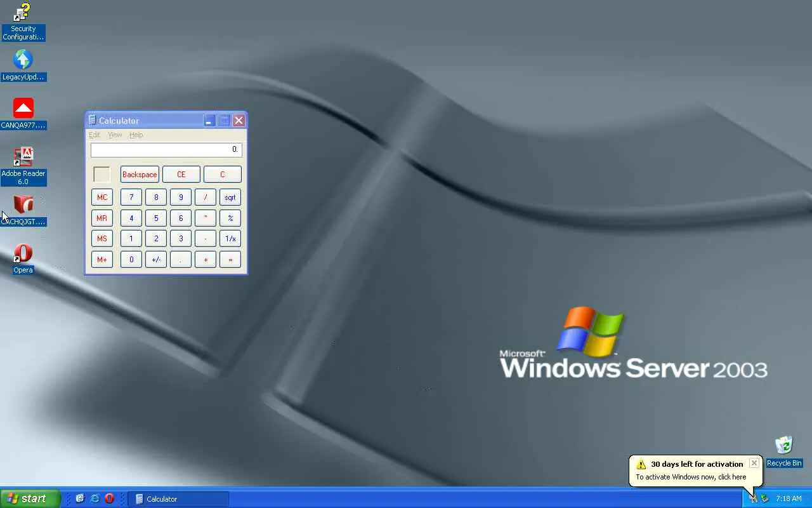Viewport: 812px width, 508px height.
Task: Click the sqrt button
Action: click(x=230, y=197)
